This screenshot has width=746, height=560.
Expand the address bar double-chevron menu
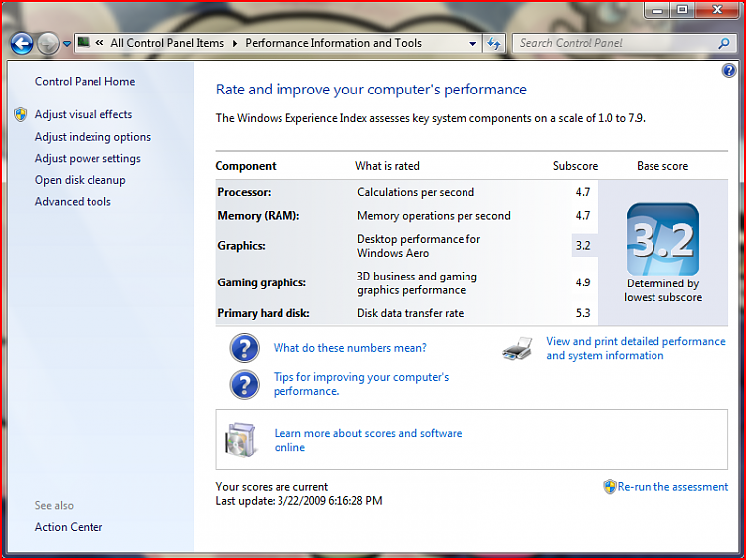click(99, 43)
